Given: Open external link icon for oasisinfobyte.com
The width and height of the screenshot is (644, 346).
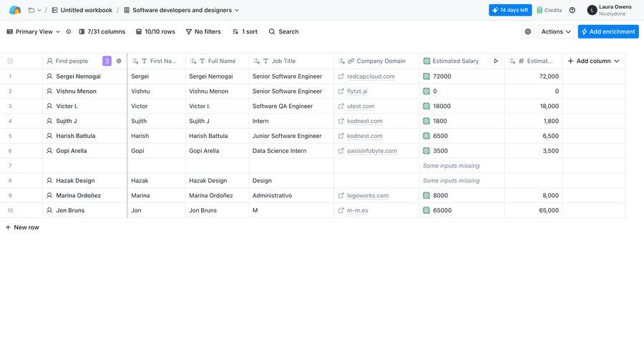Looking at the screenshot, I should (341, 151).
